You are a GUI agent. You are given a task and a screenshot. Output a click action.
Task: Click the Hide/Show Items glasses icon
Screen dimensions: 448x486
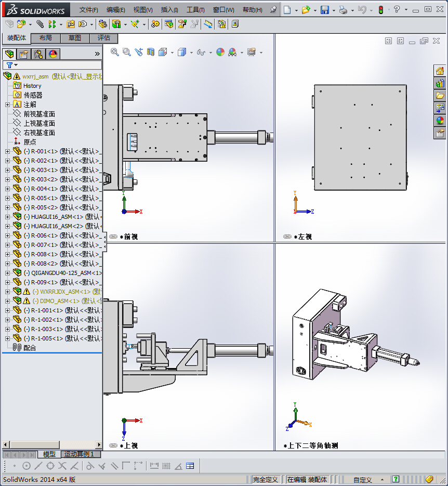coord(201,52)
